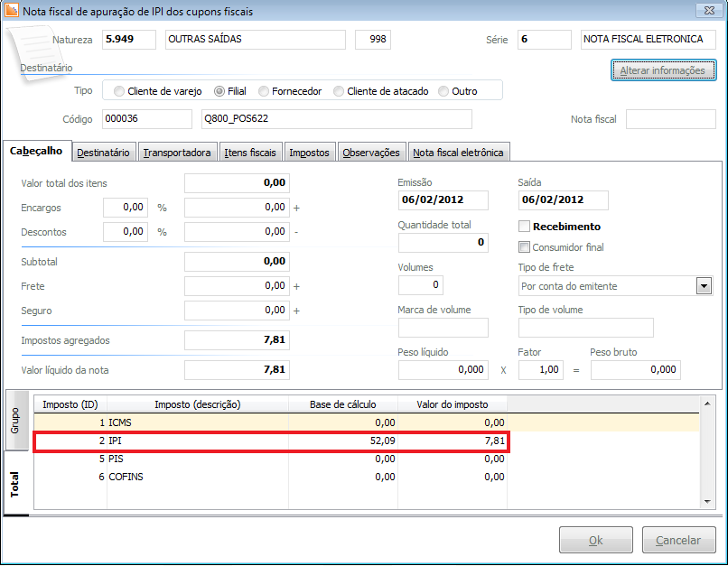Screen dimensions: 728x566
Task: Open the Destinatário tab
Action: [x=104, y=153]
